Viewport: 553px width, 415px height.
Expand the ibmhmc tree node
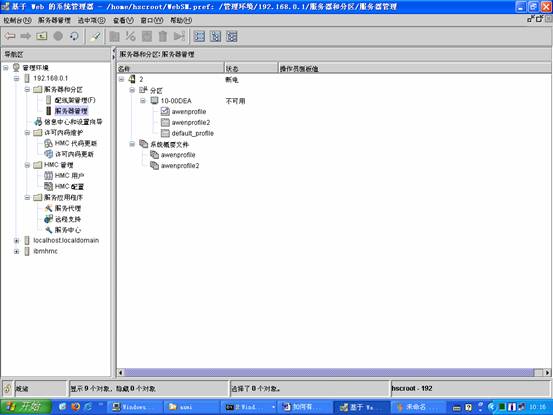(x=16, y=251)
